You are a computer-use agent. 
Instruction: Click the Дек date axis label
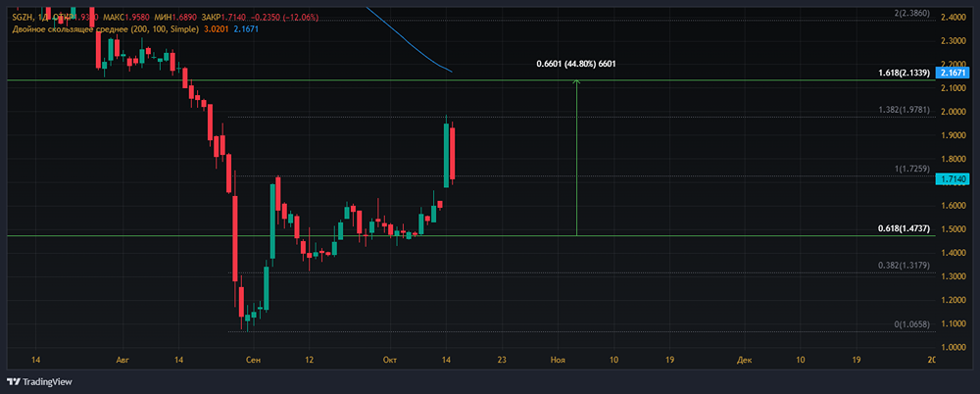click(x=744, y=361)
